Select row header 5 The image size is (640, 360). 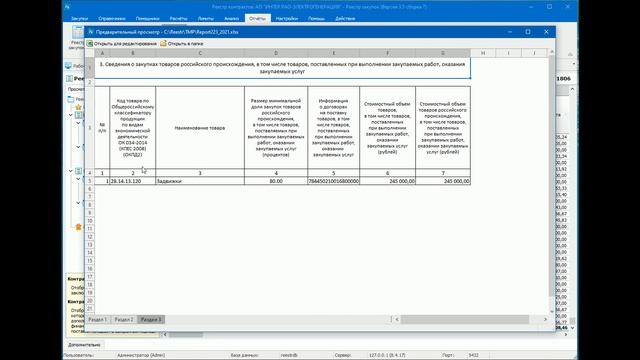pyautogui.click(x=90, y=181)
